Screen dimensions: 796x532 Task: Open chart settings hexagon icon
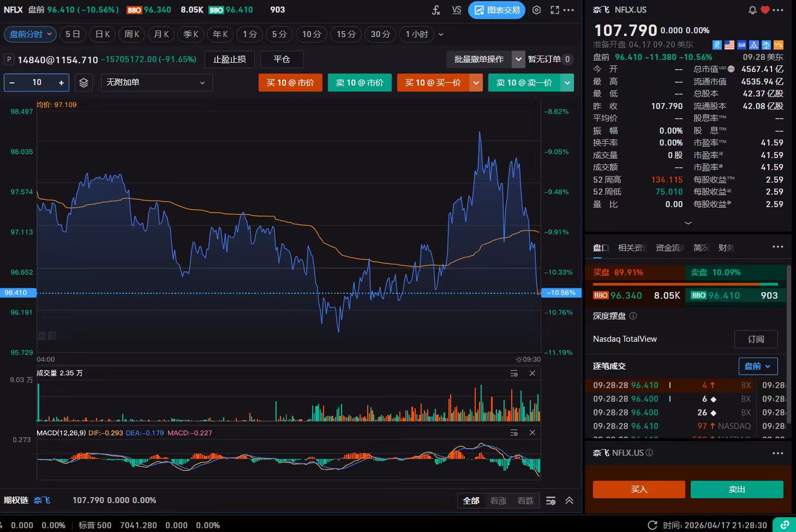point(536,10)
